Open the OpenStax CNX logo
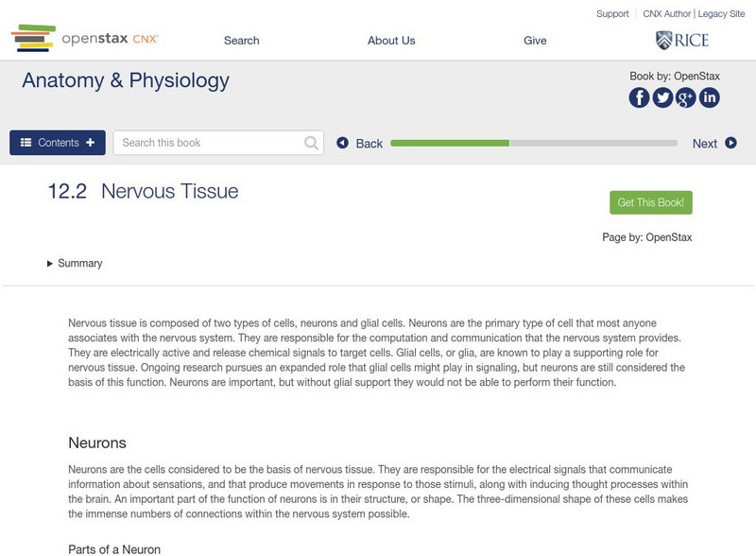Viewport: 756px width, 556px height. coord(84,39)
